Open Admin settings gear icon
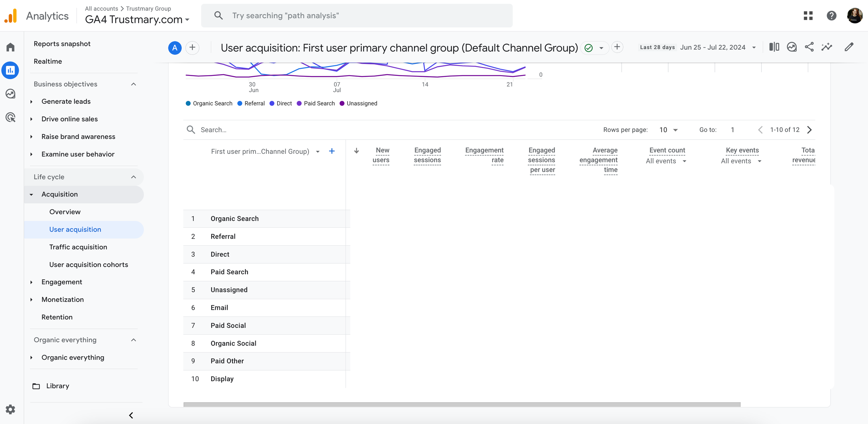This screenshot has height=424, width=868. tap(10, 409)
